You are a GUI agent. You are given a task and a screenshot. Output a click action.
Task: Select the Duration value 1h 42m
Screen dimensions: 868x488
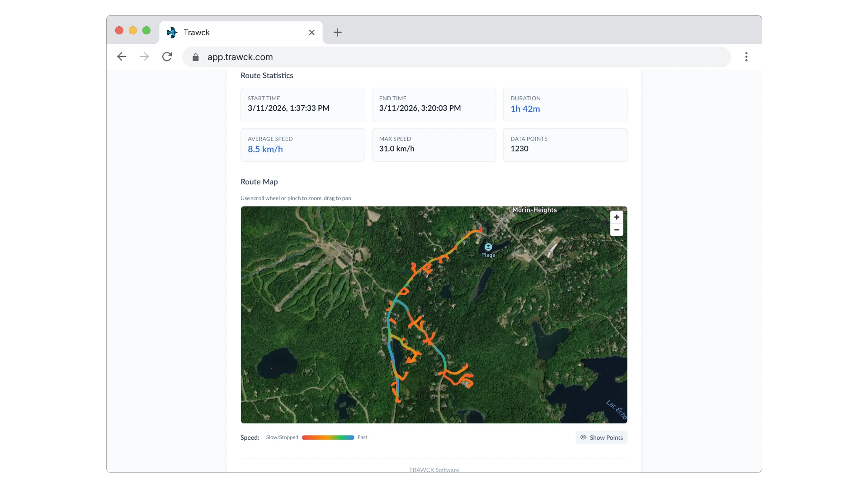(x=525, y=108)
